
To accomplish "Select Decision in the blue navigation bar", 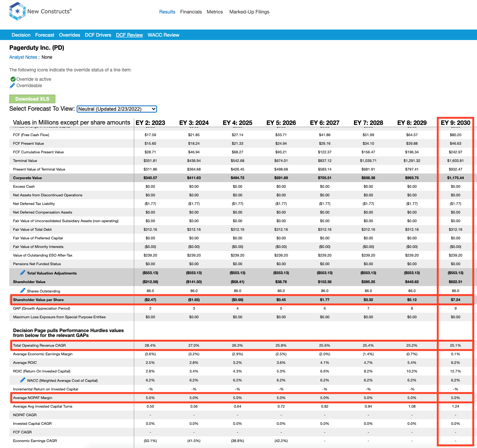I will [21, 35].
